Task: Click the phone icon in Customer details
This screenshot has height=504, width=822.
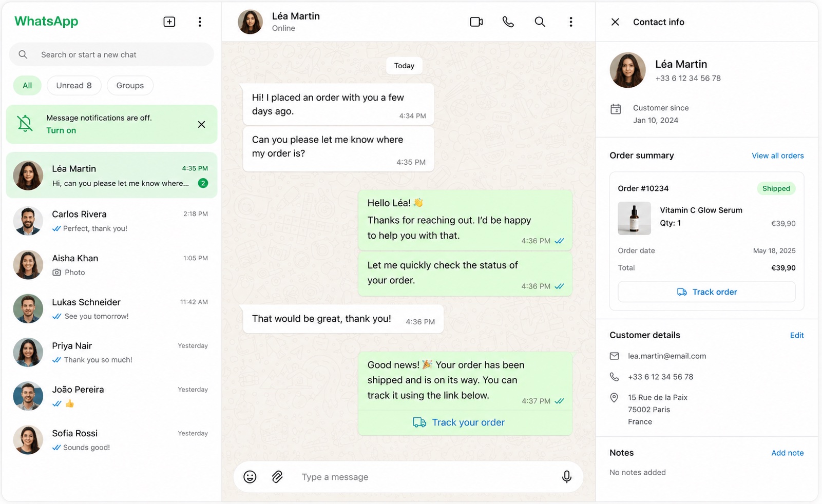Action: [x=614, y=377]
